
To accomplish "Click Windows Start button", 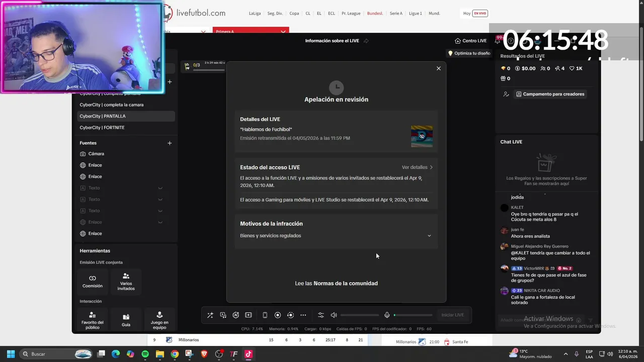I will click(x=11, y=354).
